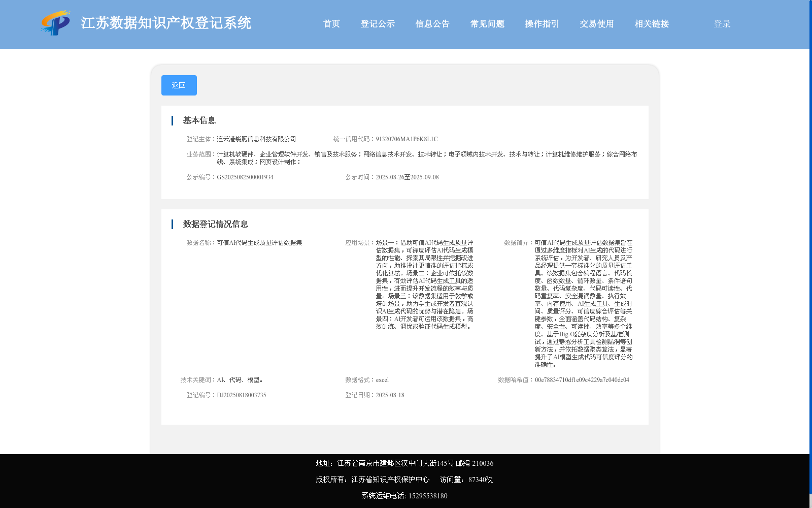Screen dimensions: 812x508
Task: Click the 登录 link
Action: tap(722, 24)
